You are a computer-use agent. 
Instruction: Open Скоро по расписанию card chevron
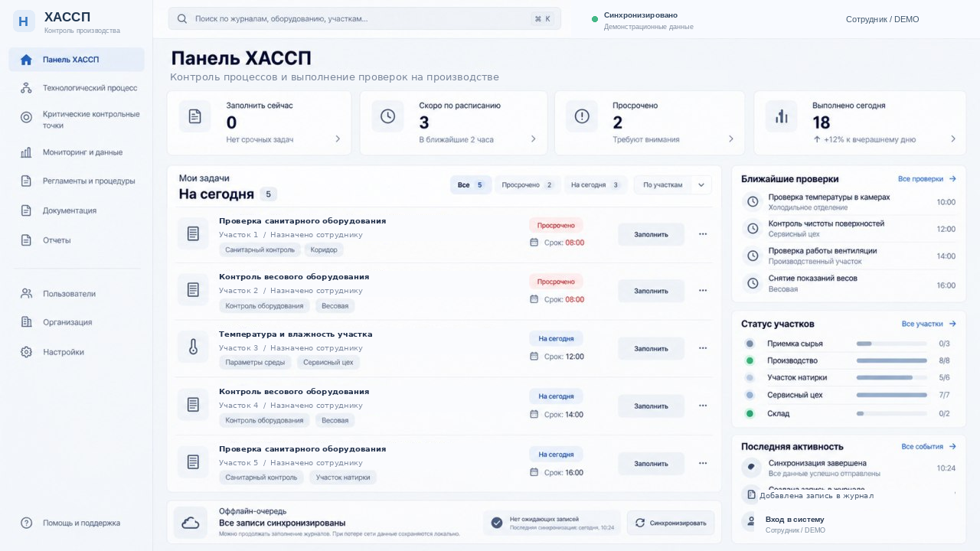(534, 139)
